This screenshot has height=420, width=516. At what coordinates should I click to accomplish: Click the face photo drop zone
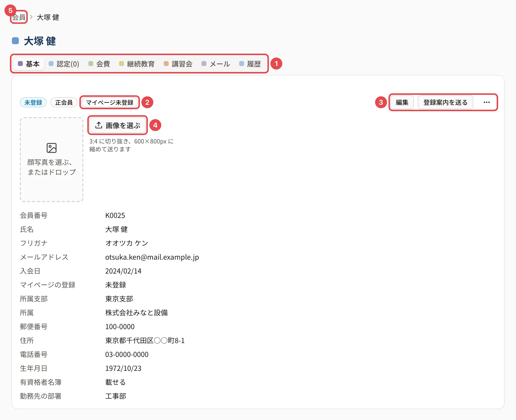click(52, 159)
